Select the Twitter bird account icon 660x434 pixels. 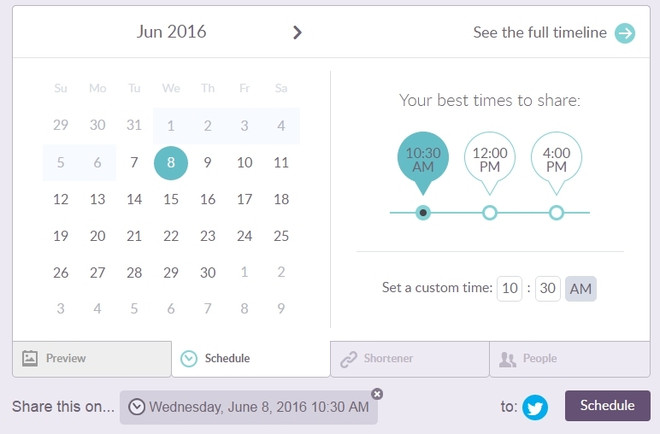[x=535, y=407]
